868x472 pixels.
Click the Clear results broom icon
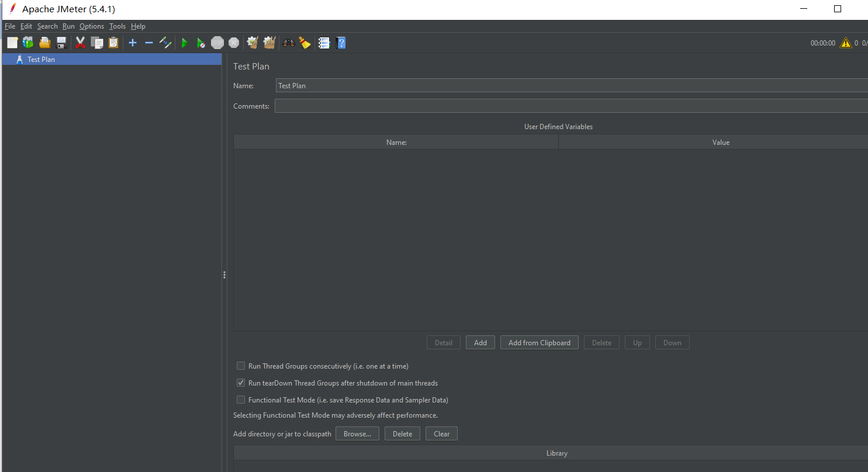tap(253, 43)
